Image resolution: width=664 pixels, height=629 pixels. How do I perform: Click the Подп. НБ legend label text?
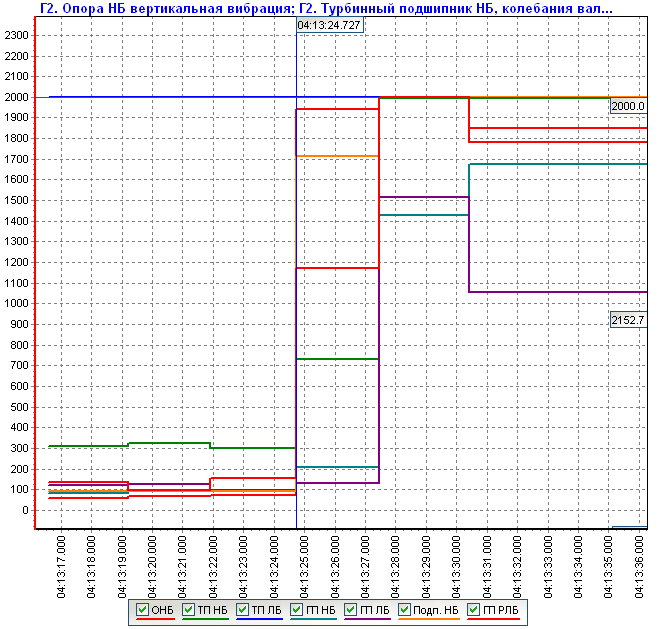(436, 610)
